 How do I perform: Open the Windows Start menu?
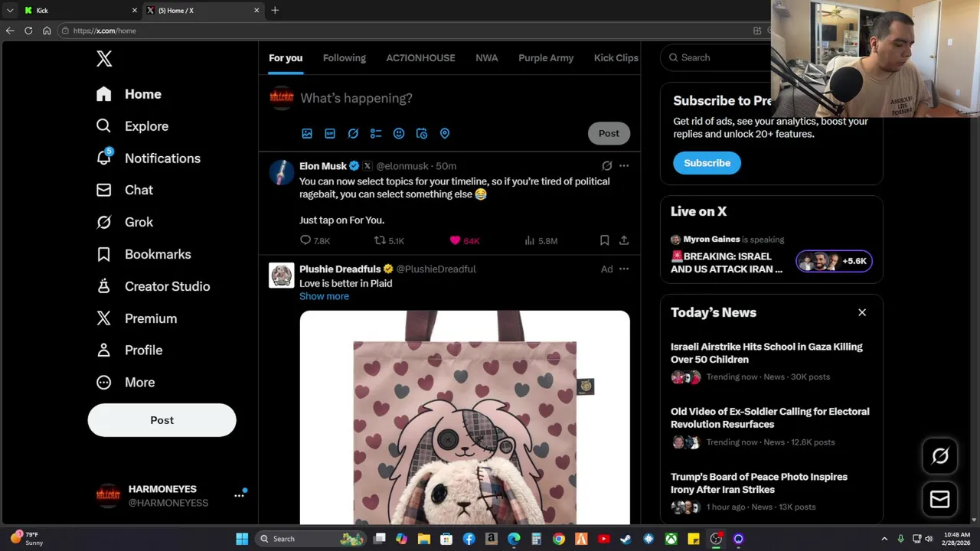(x=242, y=539)
